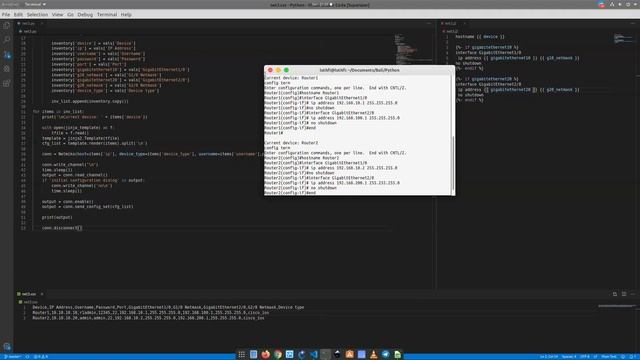The width and height of the screenshot is (640, 360).
Task: Launch Firefox from the dock
Action: [266, 354]
